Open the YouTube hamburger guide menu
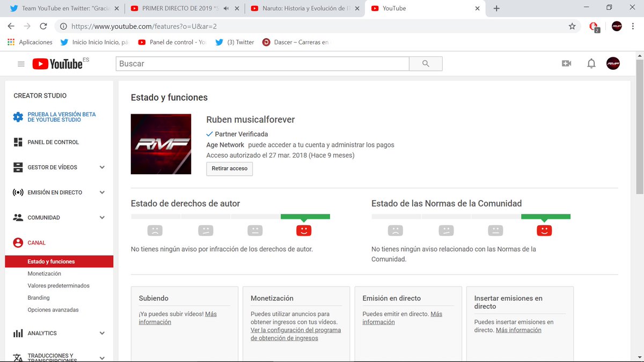The image size is (644, 362). 21,64
